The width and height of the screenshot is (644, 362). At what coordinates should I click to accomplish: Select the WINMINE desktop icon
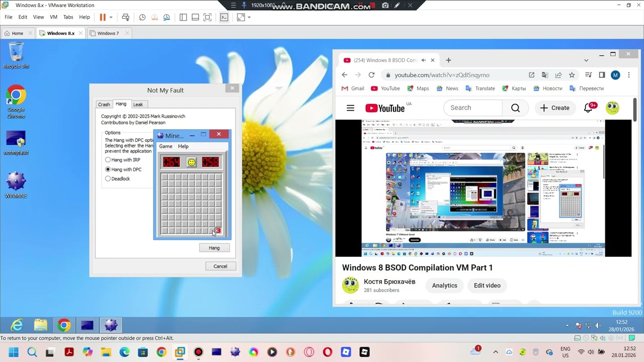coord(16,185)
